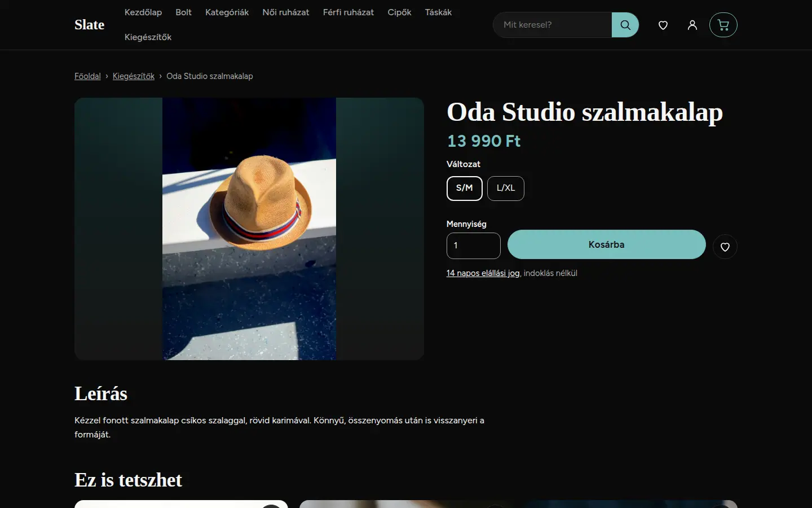Open Kategóriák in the navigation
The image size is (812, 508).
227,12
